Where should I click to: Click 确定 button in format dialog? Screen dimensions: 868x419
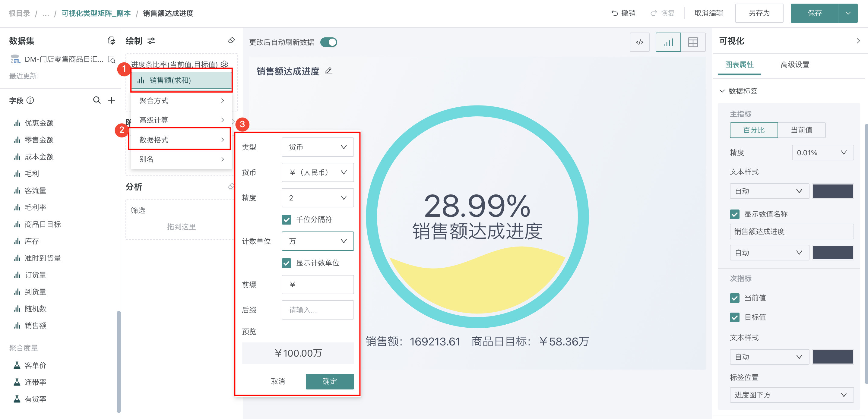330,381
